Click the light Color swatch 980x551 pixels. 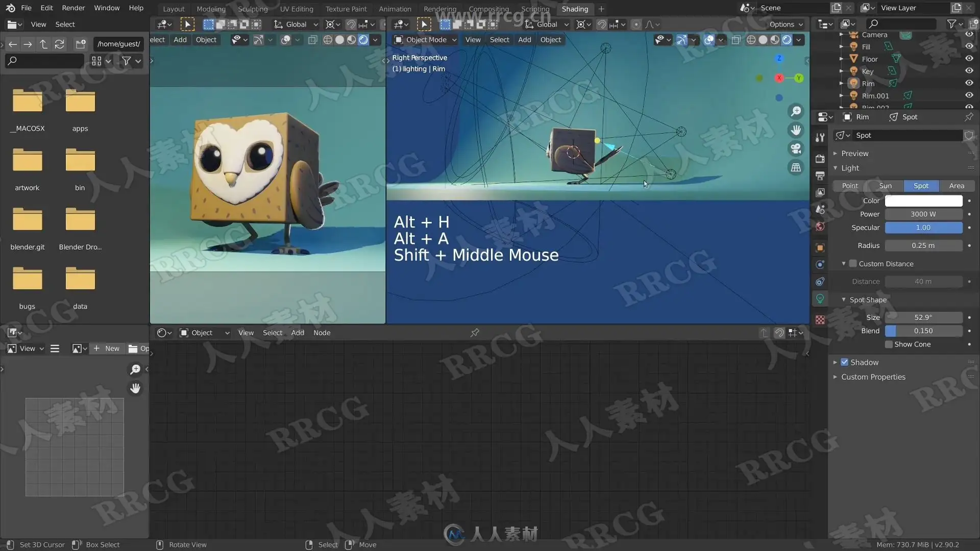pos(923,201)
